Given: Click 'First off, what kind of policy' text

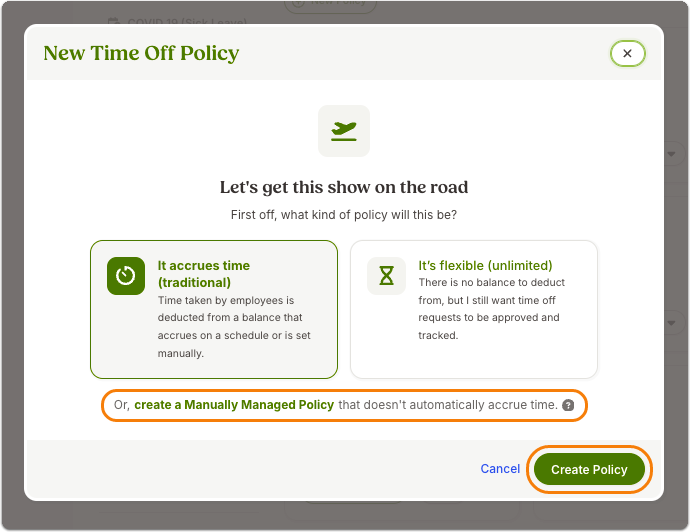Looking at the screenshot, I should click(344, 215).
